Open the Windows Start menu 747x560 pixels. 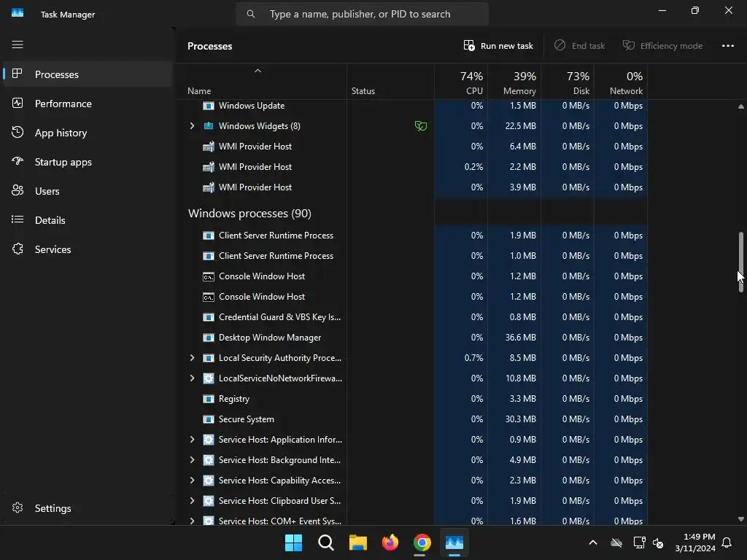[293, 542]
